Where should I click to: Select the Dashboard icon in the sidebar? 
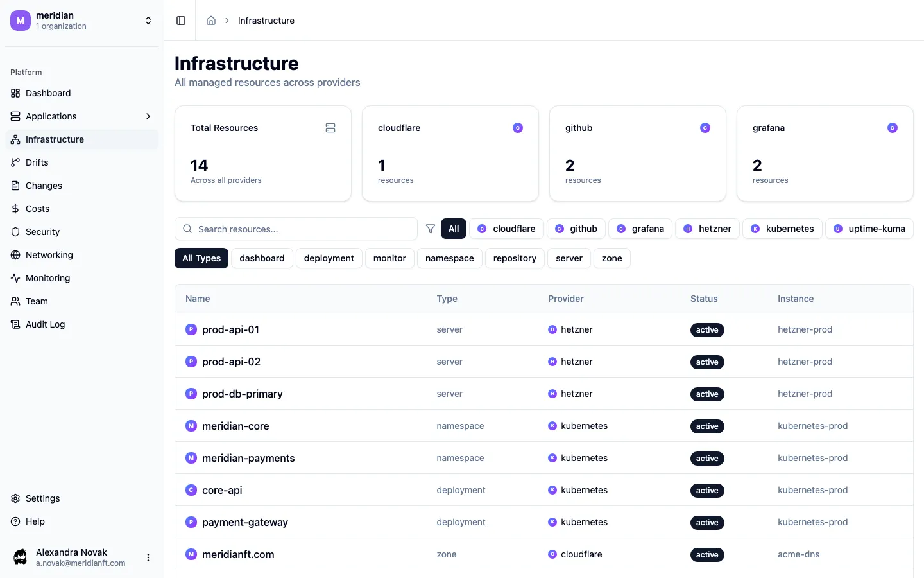coord(14,93)
